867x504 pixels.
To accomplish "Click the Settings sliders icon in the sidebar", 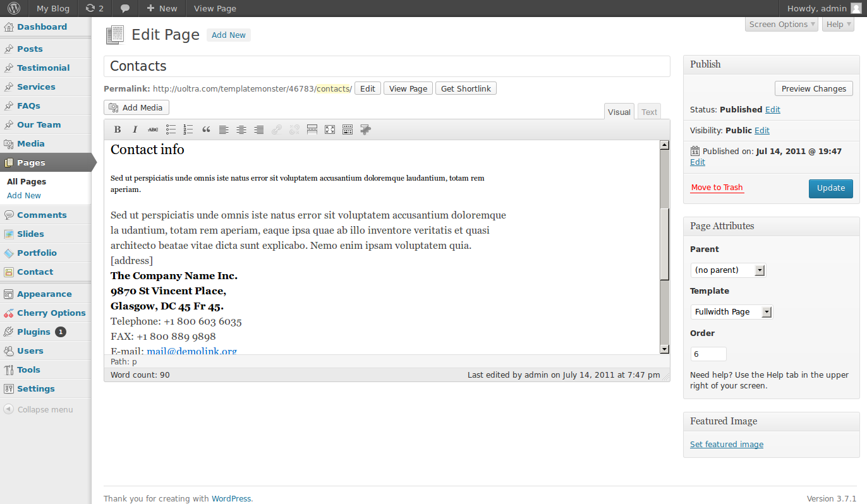I will click(x=9, y=389).
